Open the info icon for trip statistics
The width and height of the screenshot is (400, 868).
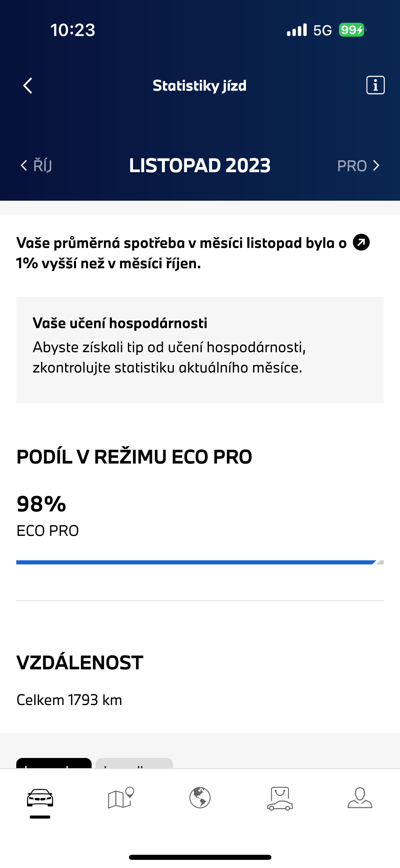[x=375, y=85]
